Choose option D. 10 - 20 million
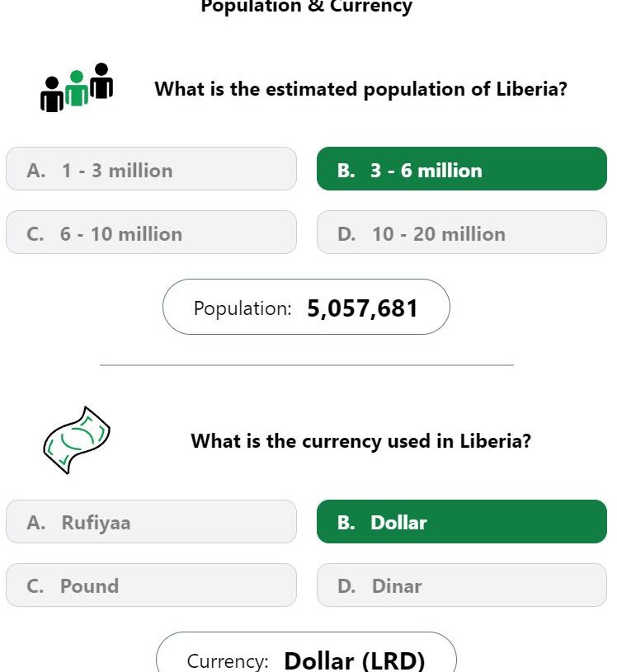This screenshot has width=617, height=672. click(x=462, y=233)
